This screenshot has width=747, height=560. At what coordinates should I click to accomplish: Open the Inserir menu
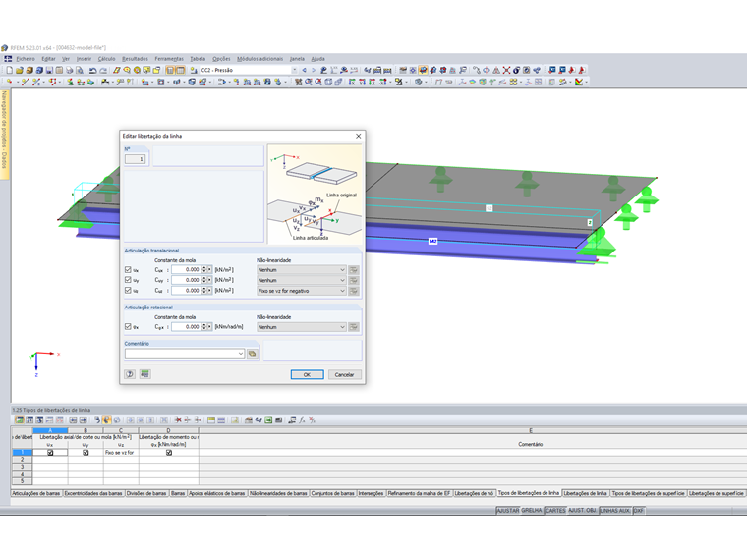[84, 59]
